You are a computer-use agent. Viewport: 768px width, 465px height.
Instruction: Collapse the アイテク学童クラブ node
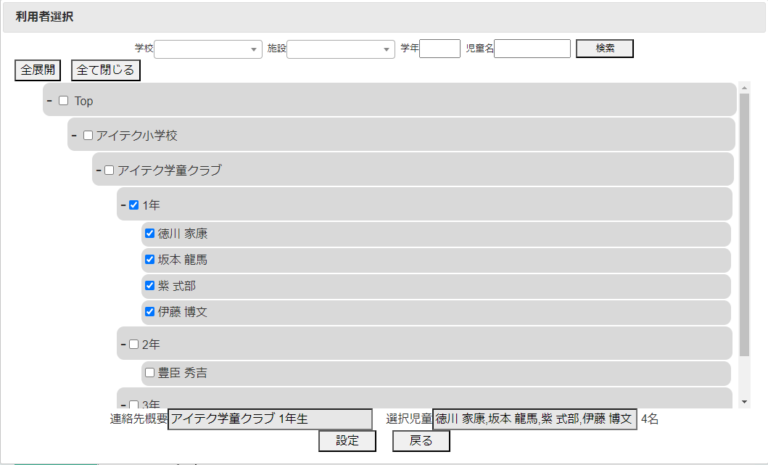tap(99, 170)
